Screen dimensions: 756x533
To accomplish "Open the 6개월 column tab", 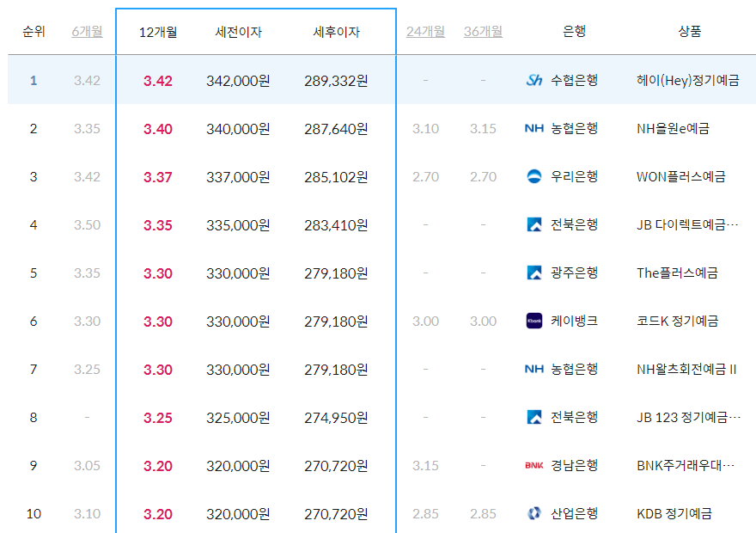I will (88, 32).
